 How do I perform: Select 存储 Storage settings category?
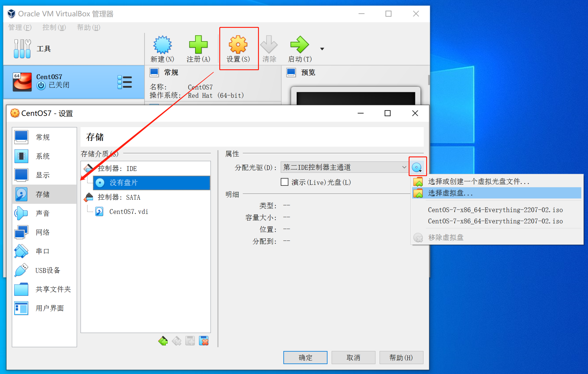coord(44,194)
